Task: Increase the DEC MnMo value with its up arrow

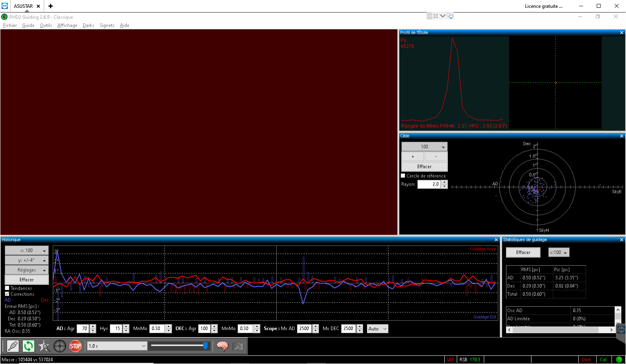Action: tap(257, 327)
